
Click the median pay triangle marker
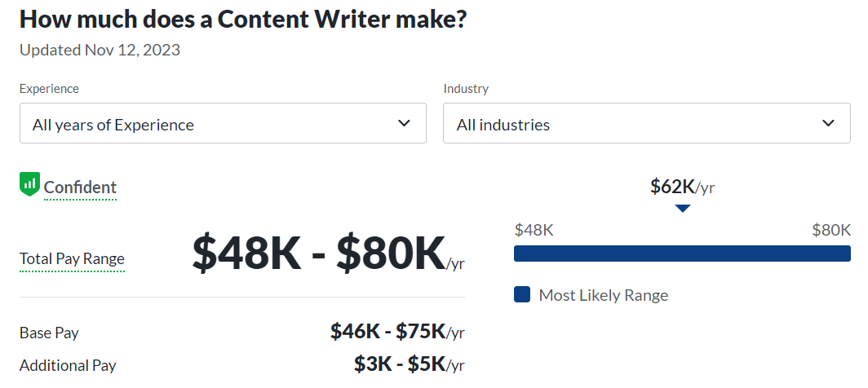coord(683,209)
